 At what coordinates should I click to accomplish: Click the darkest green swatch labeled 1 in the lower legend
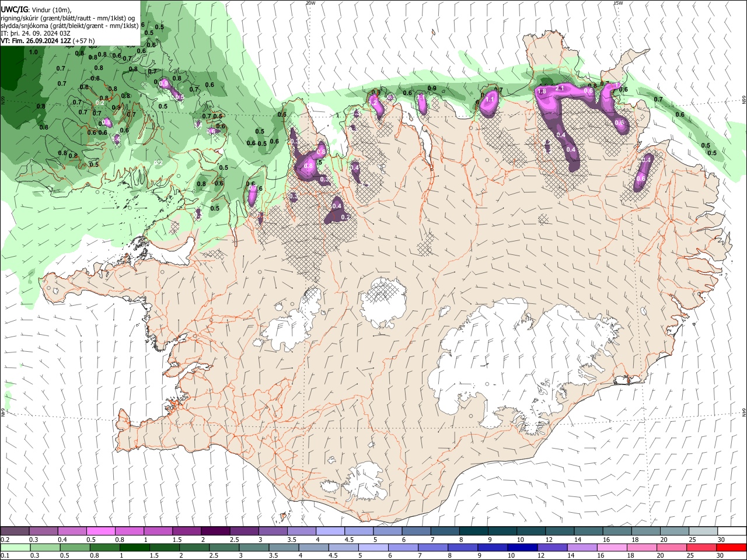click(134, 548)
